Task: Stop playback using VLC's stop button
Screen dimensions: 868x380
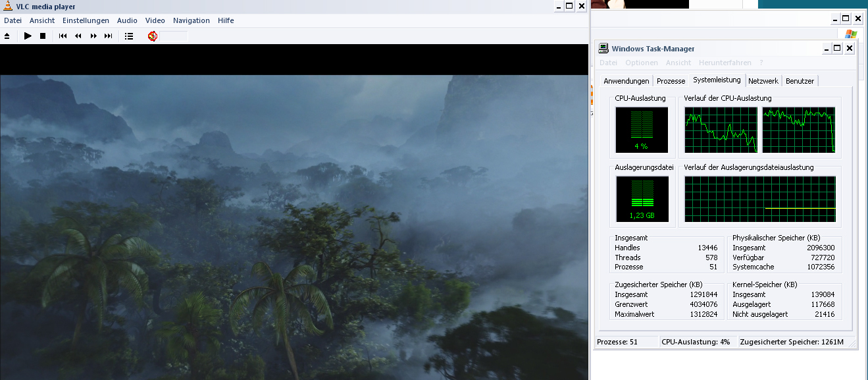Action: [x=43, y=36]
